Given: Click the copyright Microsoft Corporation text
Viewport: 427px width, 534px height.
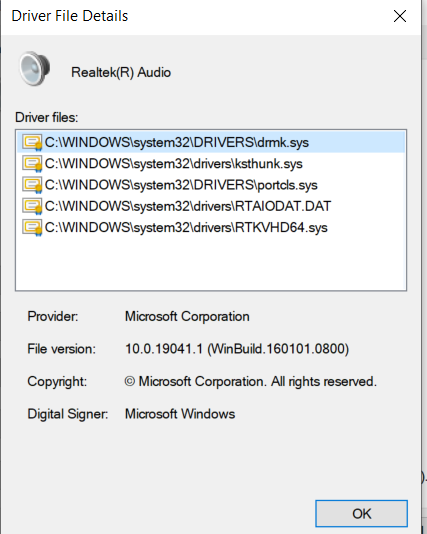Looking at the screenshot, I should point(251,381).
